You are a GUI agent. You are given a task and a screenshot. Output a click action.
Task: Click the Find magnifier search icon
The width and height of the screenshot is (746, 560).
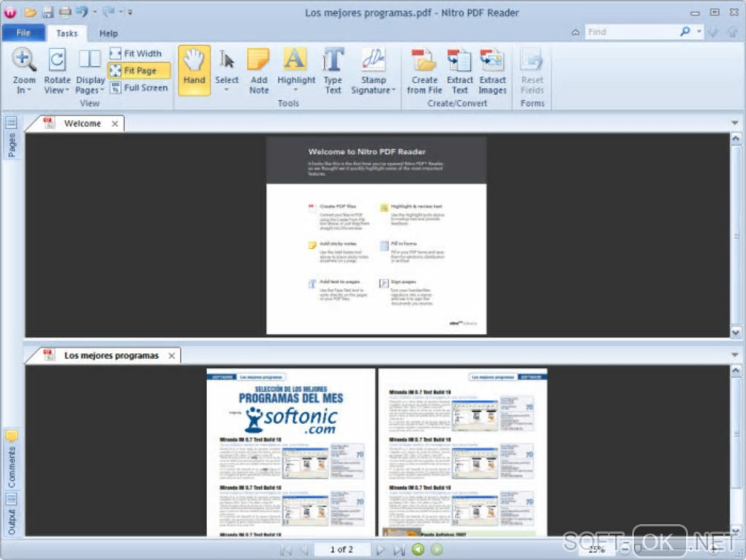click(x=685, y=32)
